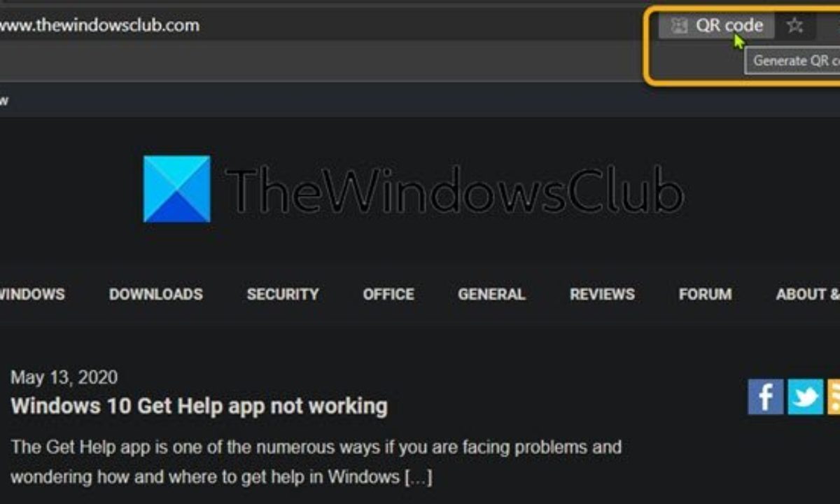
Task: Open the RSS feed icon
Action: (x=834, y=397)
